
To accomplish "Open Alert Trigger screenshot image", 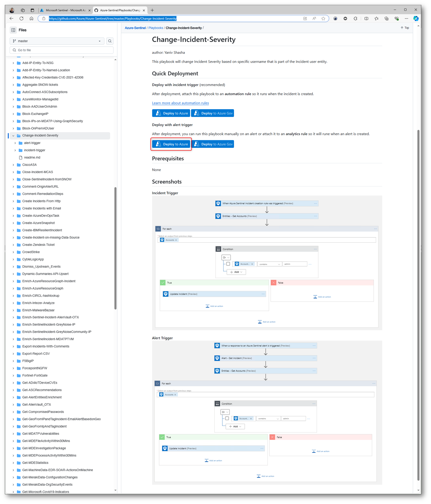I will pyautogui.click(x=267, y=412).
